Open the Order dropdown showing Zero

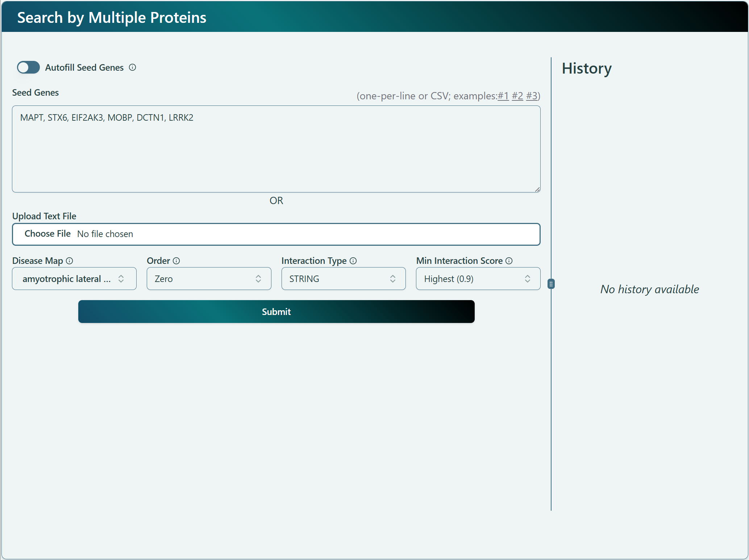coord(209,279)
